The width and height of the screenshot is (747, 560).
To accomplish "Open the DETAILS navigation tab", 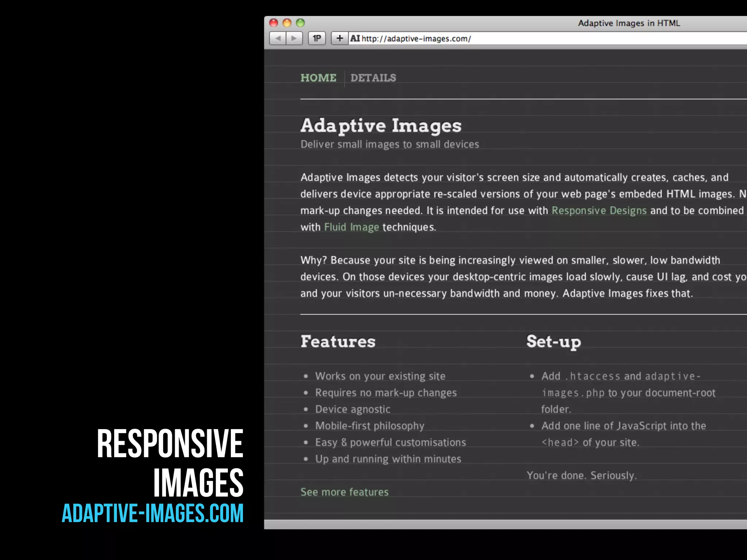I will click(373, 78).
